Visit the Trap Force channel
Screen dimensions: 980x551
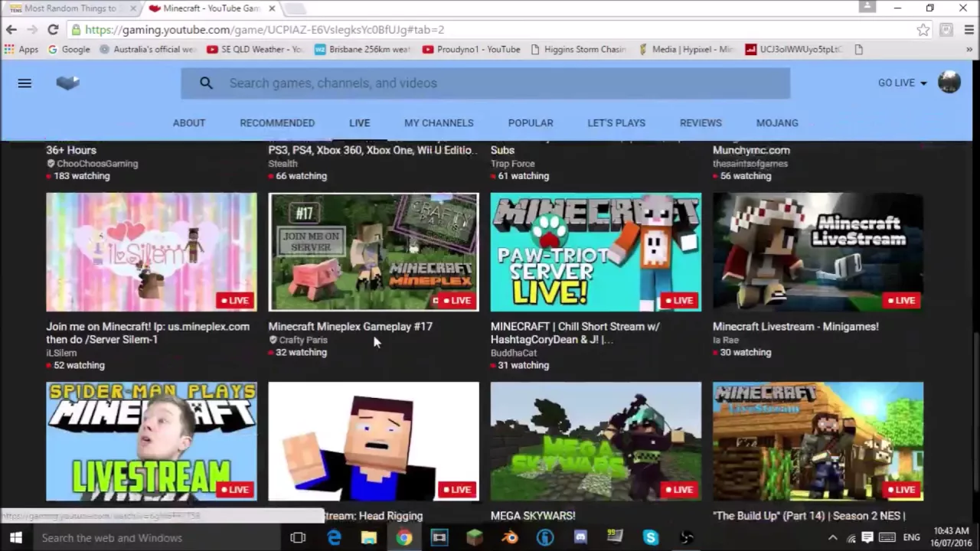pos(512,163)
